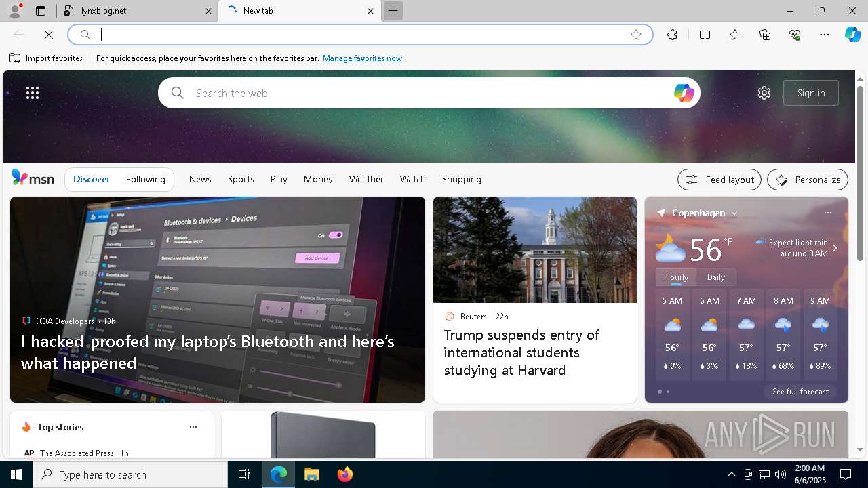Click the Sign in button

(811, 93)
